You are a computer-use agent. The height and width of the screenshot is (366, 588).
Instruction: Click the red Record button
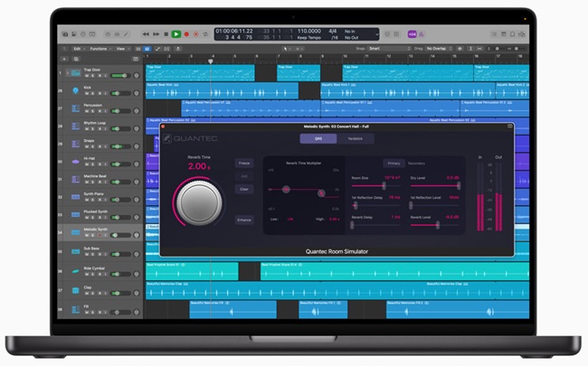pyautogui.click(x=186, y=33)
